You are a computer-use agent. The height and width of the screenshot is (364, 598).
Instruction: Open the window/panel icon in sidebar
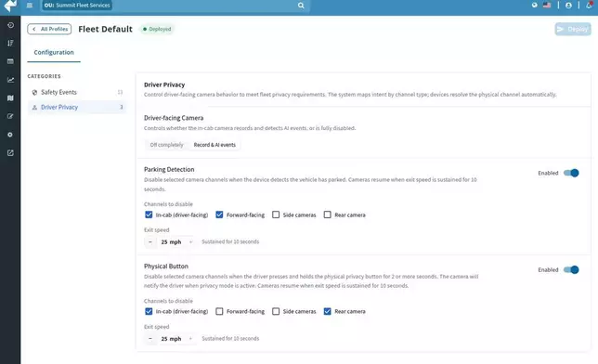click(x=10, y=61)
